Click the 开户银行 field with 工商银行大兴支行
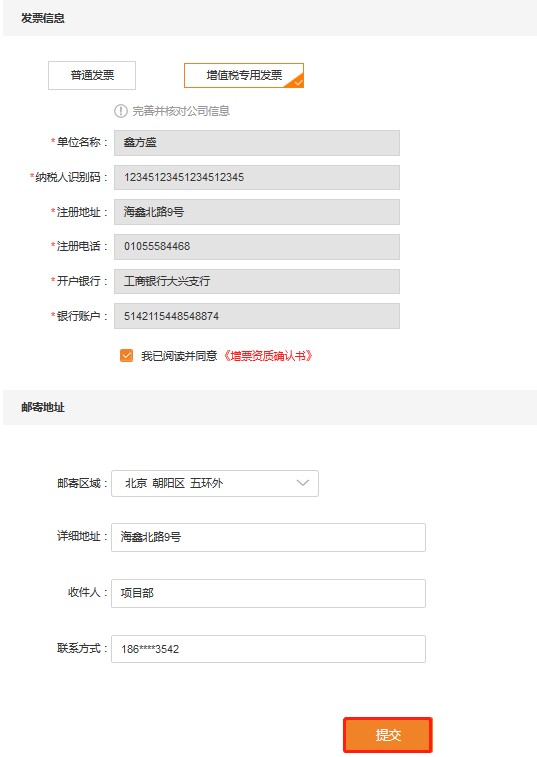Screen dimensions: 537x757 tap(257, 281)
